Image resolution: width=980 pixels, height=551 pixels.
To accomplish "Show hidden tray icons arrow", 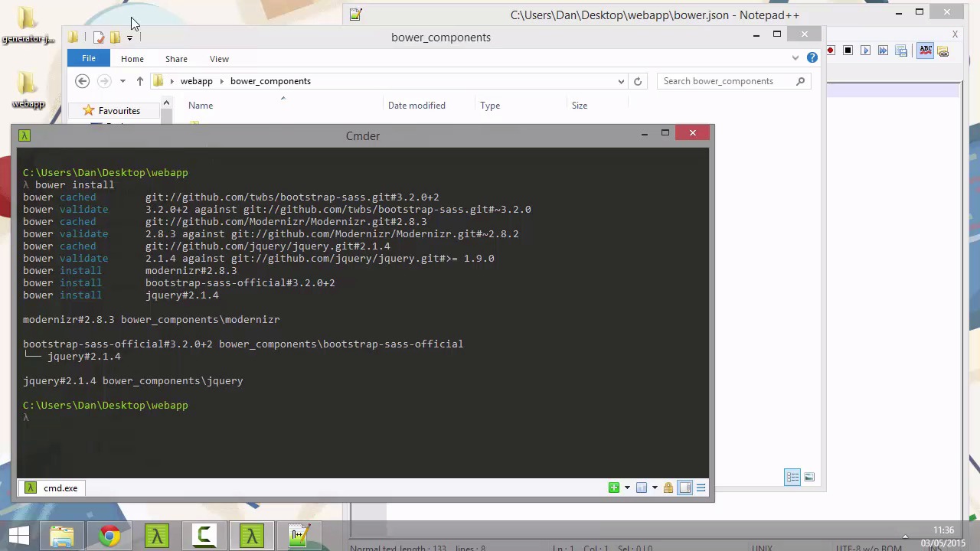I will pyautogui.click(x=905, y=536).
